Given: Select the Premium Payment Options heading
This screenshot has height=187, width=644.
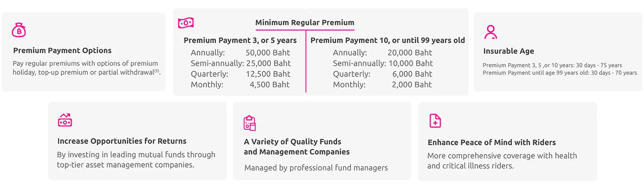Looking at the screenshot, I should [62, 50].
